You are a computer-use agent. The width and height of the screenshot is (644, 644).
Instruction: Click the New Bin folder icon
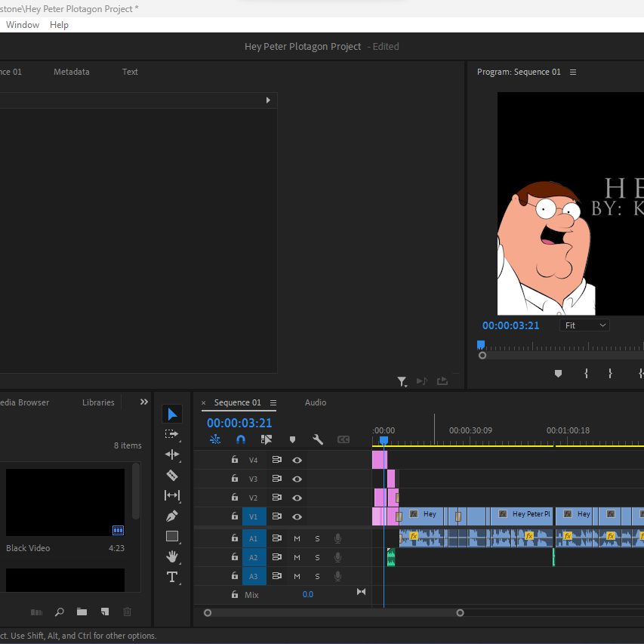pos(82,612)
